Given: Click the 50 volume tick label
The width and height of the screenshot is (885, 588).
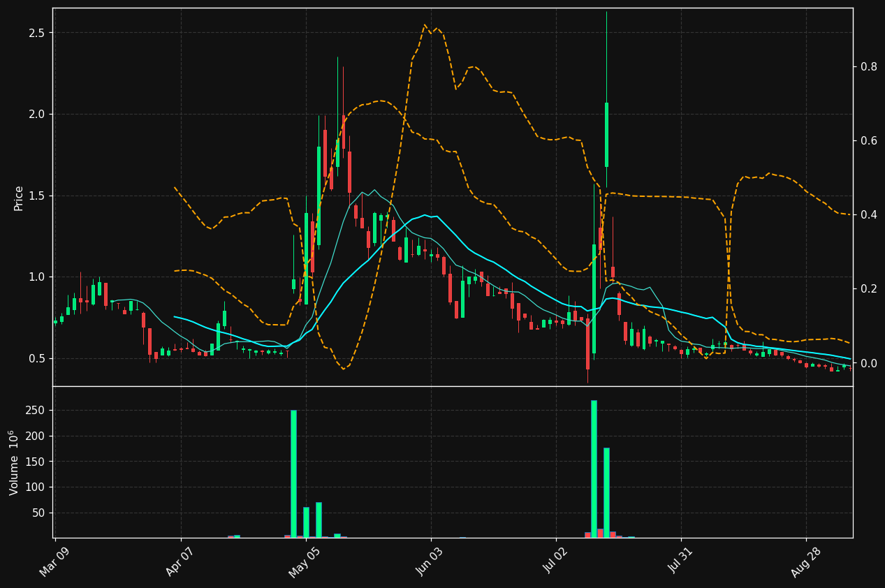Looking at the screenshot, I should coord(40,513).
